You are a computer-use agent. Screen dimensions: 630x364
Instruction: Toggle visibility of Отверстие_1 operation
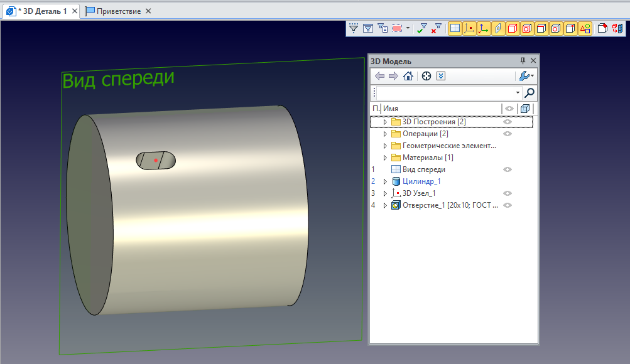[508, 205]
